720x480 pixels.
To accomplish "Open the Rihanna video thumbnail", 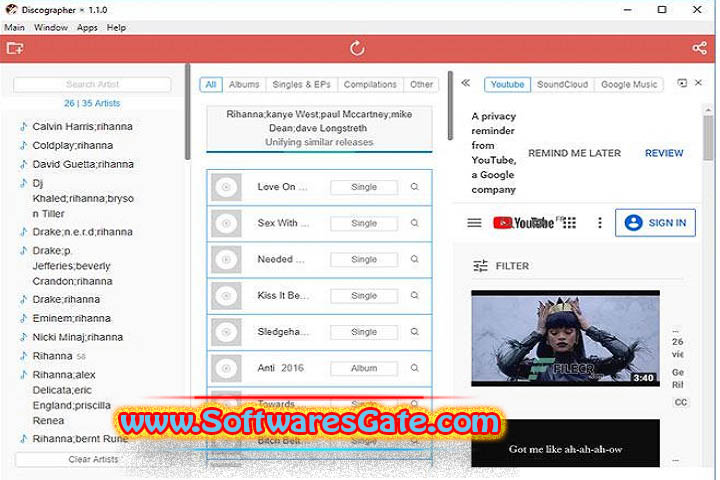I will pos(565,338).
